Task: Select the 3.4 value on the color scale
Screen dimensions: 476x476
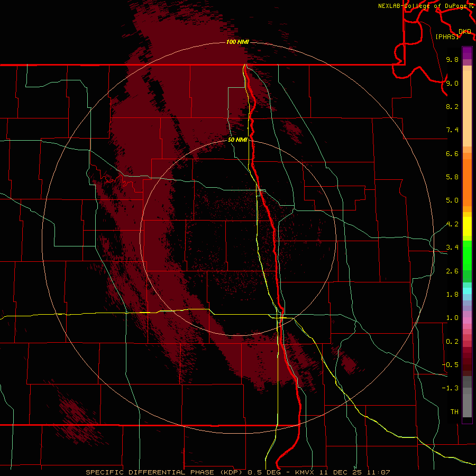Action: 452,248
